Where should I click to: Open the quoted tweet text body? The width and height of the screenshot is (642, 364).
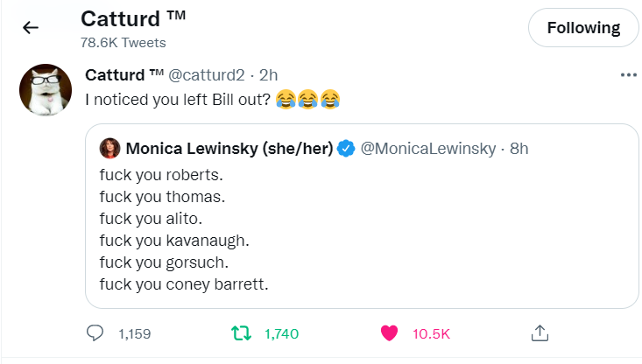tap(186, 227)
